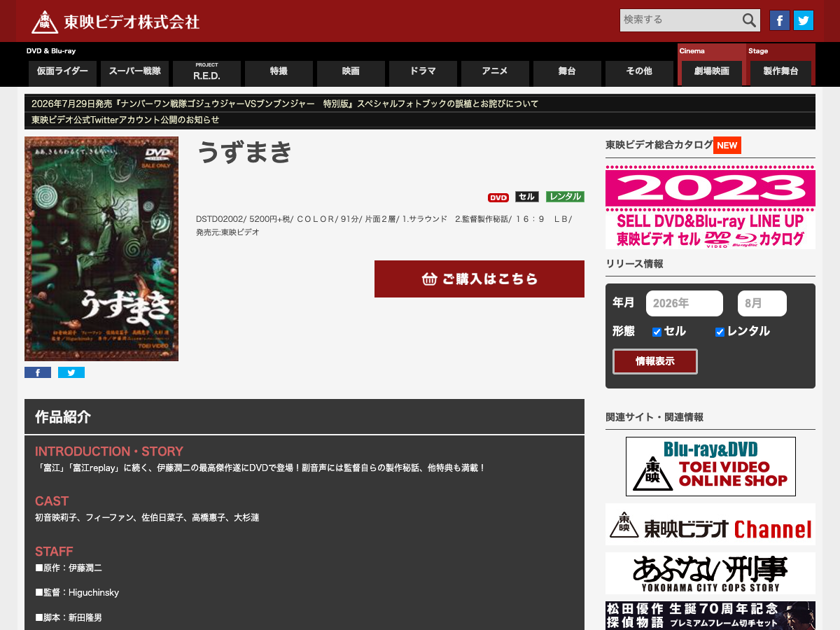Click the 東映ビデオ総合カタログ heading
This screenshot has width=840, height=630.
coord(659,145)
